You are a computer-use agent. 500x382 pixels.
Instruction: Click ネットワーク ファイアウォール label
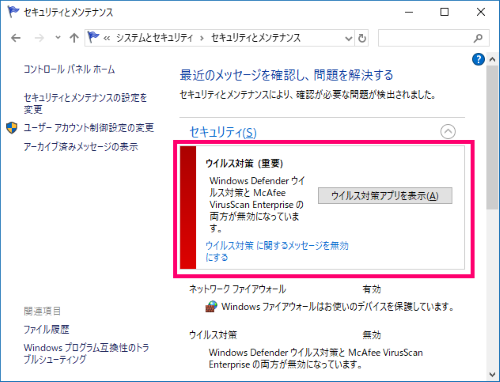pos(238,289)
